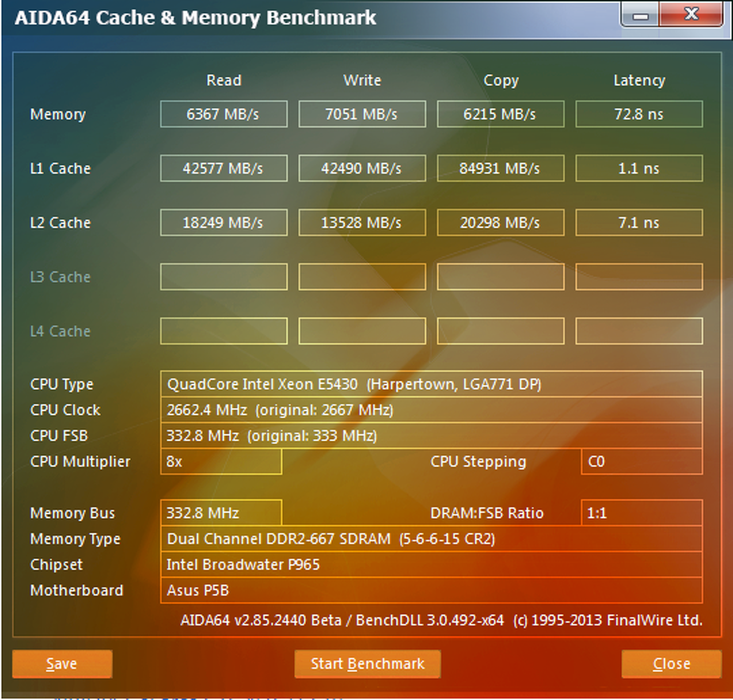Start the benchmark run

tap(367, 664)
